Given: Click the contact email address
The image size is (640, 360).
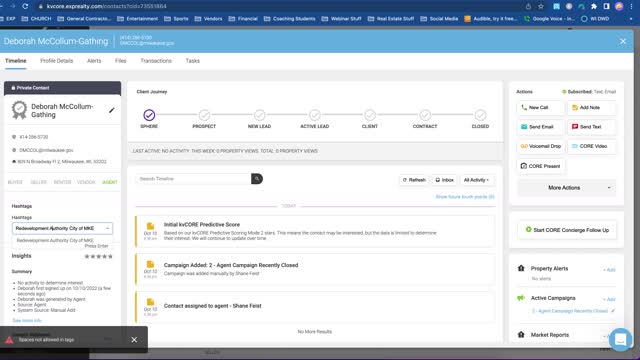Looking at the screenshot, I should tap(46, 150).
